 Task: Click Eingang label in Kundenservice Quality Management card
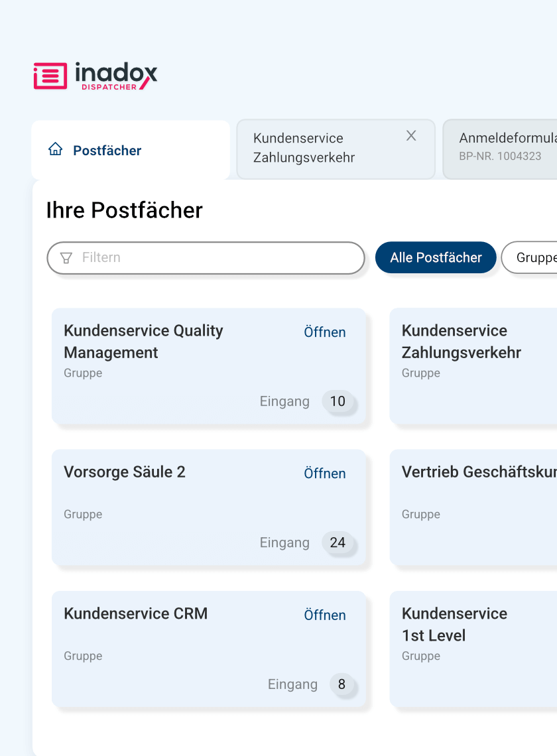[284, 401]
